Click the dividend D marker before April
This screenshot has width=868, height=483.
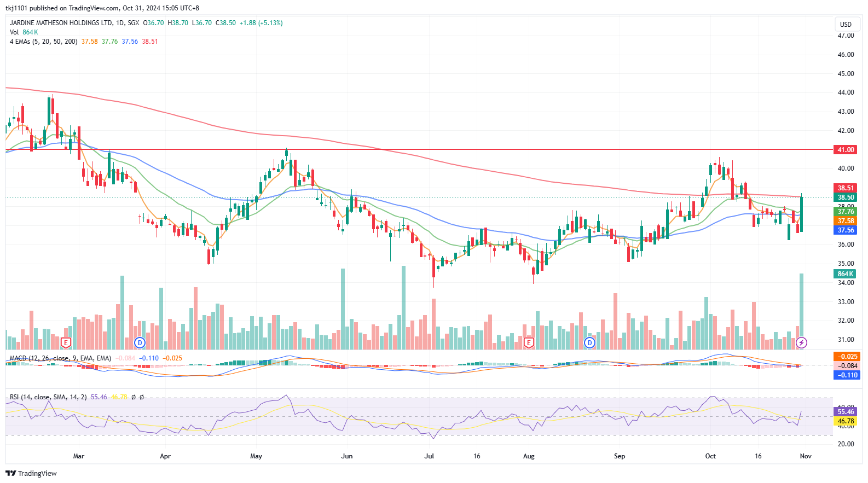(x=140, y=343)
